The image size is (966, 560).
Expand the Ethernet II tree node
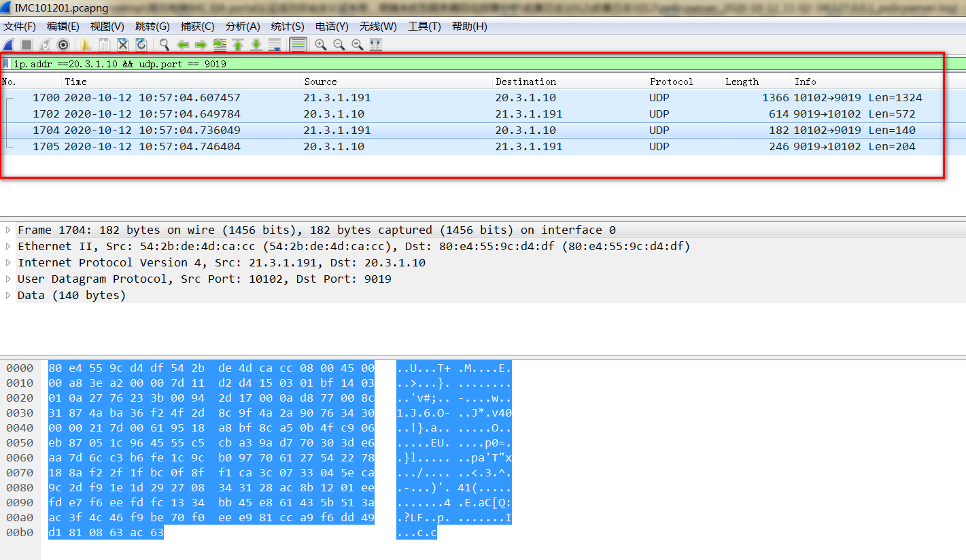(x=8, y=247)
